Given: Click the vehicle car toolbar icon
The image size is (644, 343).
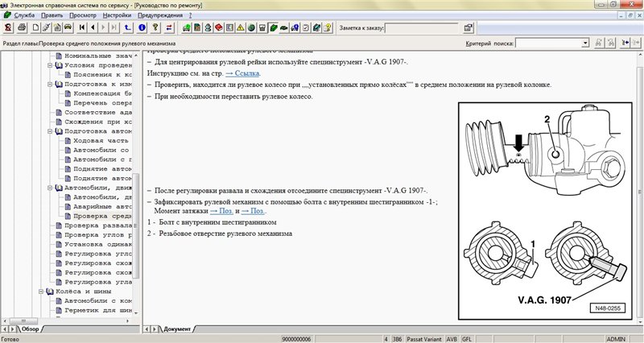Looking at the screenshot, I should [68, 27].
